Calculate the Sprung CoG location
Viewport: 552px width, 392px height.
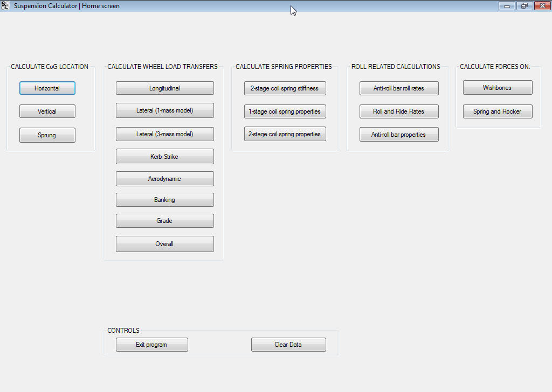47,135
